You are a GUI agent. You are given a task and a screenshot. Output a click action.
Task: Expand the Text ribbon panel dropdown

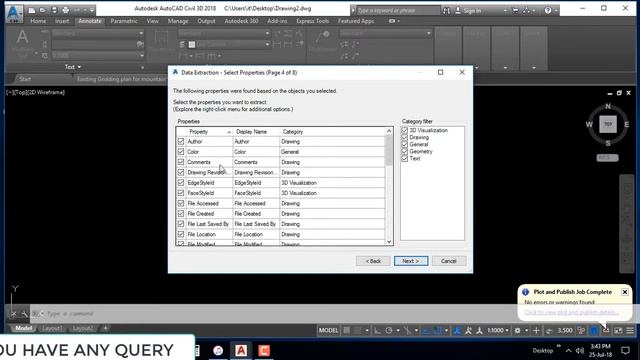(73, 67)
